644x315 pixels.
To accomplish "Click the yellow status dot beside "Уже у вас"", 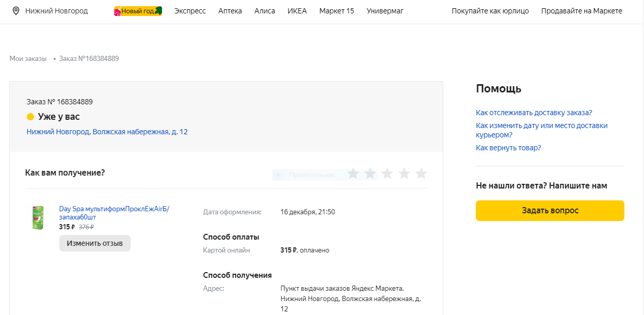I will 30,116.
